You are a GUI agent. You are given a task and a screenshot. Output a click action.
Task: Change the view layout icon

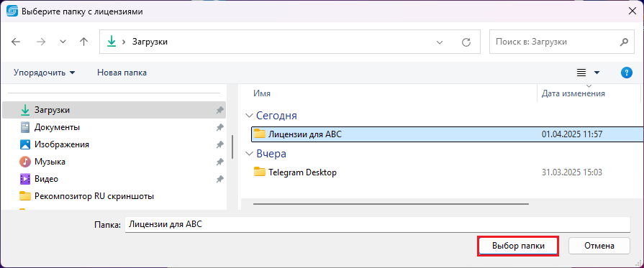click(581, 73)
